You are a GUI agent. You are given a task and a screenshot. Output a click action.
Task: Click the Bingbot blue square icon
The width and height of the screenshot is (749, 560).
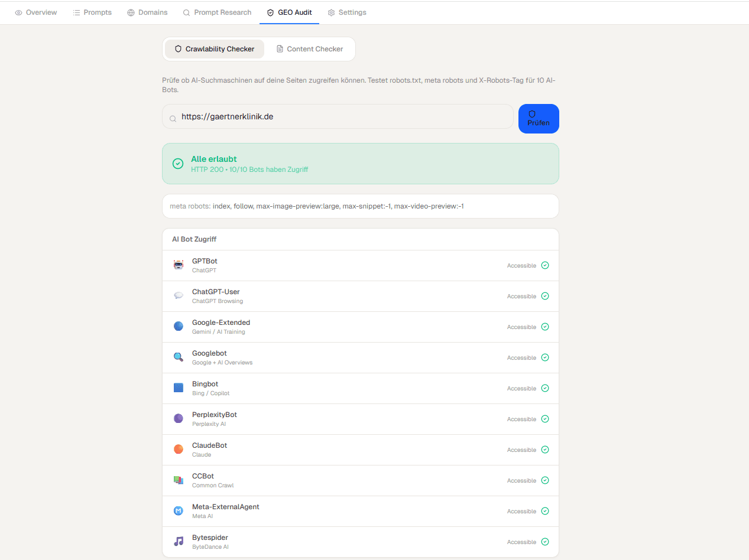(179, 388)
